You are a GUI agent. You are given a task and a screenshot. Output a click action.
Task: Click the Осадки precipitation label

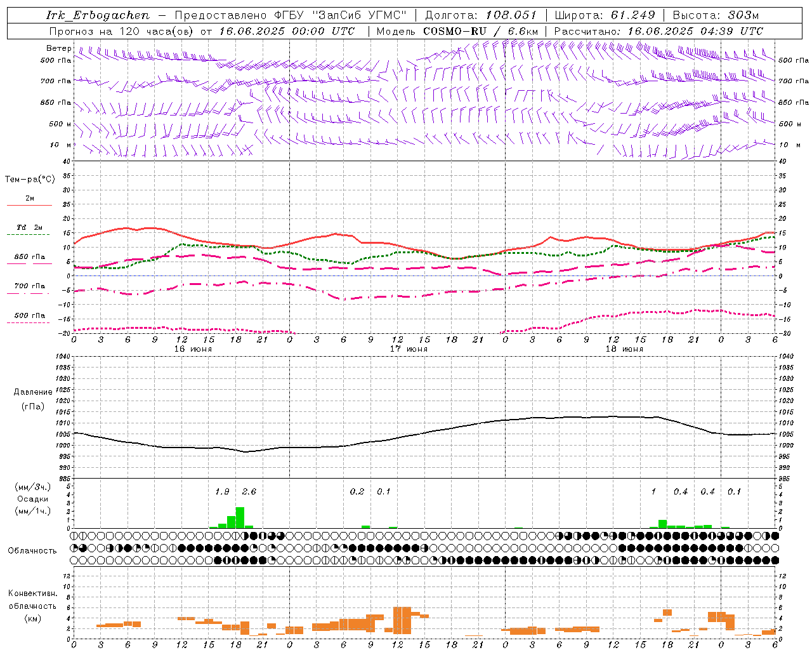[x=33, y=499]
